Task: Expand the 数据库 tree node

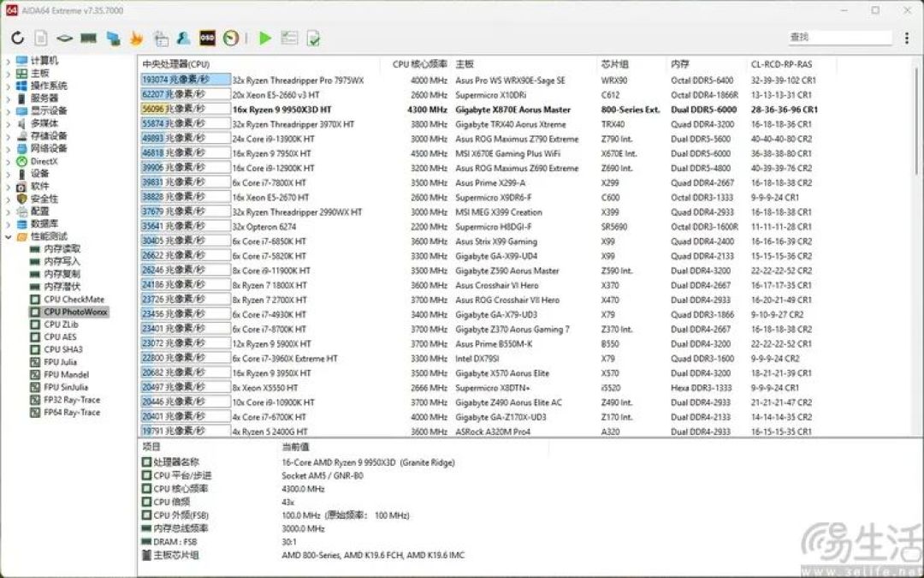Action: point(9,224)
